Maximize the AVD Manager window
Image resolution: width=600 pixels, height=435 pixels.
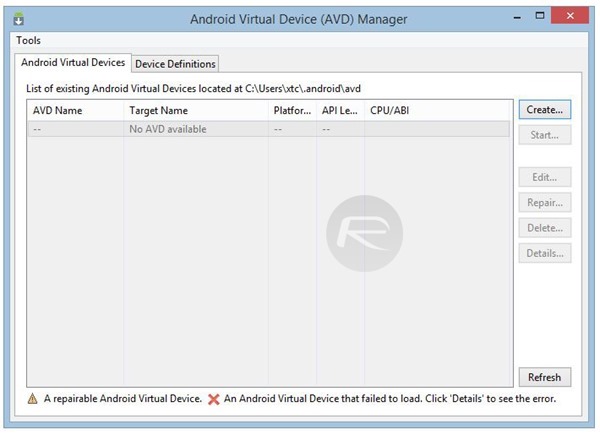point(540,16)
